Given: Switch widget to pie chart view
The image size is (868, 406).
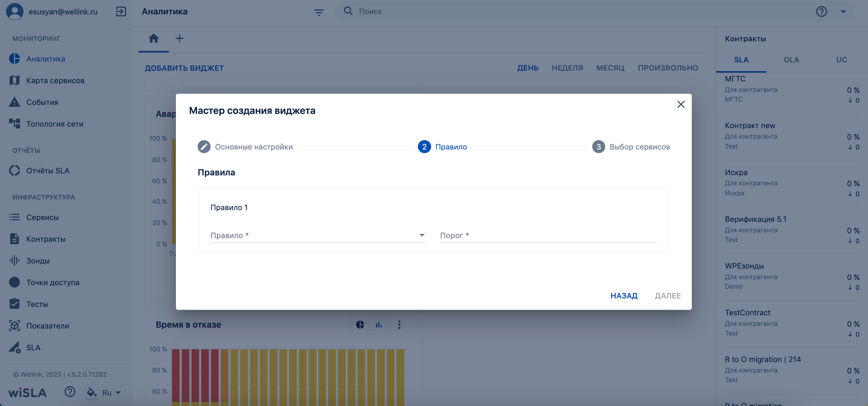Looking at the screenshot, I should point(360,325).
